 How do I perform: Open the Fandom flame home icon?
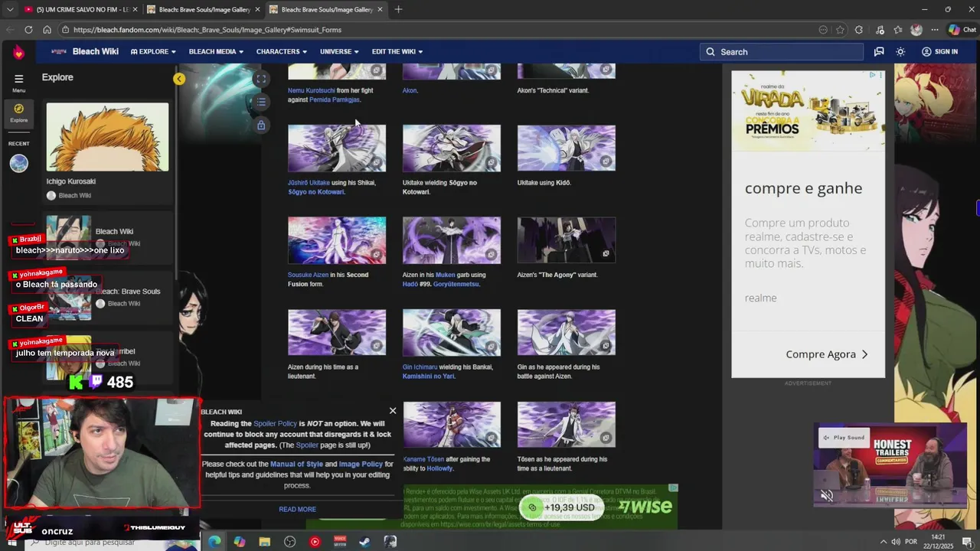[18, 52]
